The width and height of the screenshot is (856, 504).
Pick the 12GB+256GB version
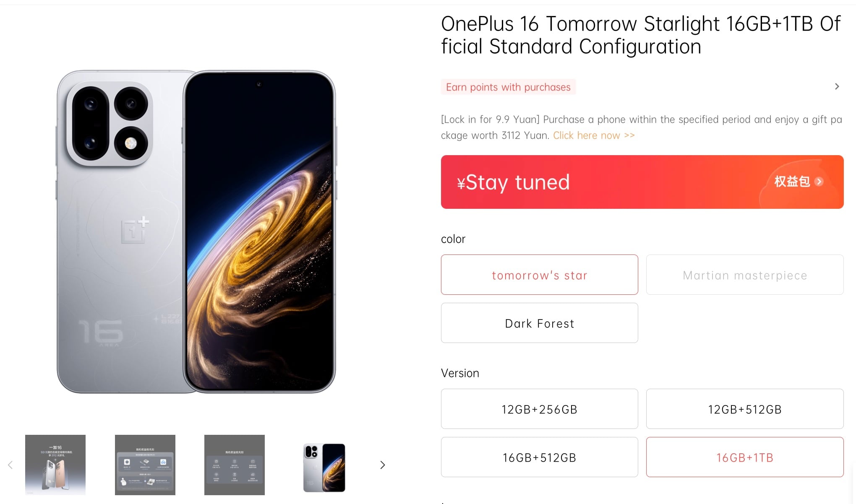539,409
